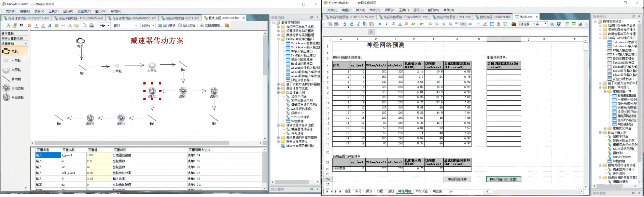Open the 直线 line type dropdown

pos(136,26)
